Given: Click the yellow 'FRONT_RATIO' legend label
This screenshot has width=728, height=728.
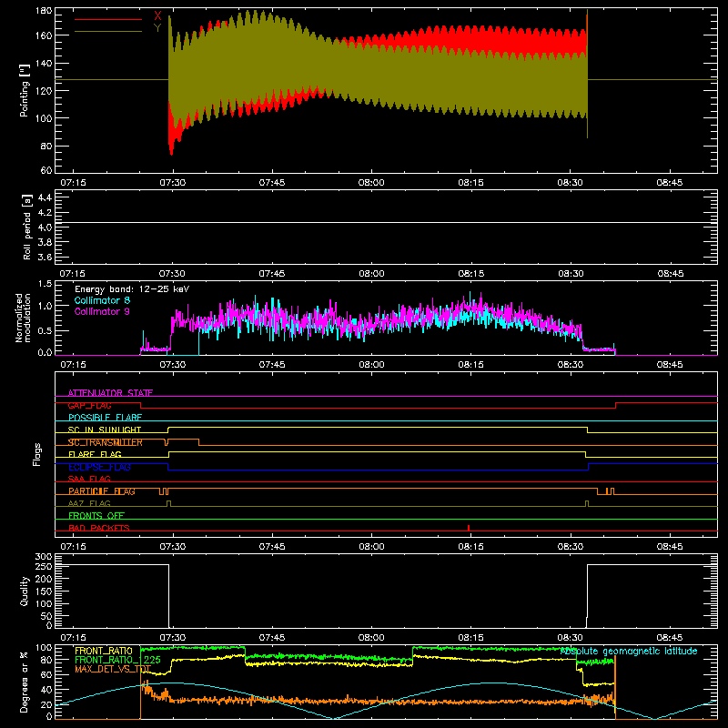Looking at the screenshot, I should click(104, 651).
